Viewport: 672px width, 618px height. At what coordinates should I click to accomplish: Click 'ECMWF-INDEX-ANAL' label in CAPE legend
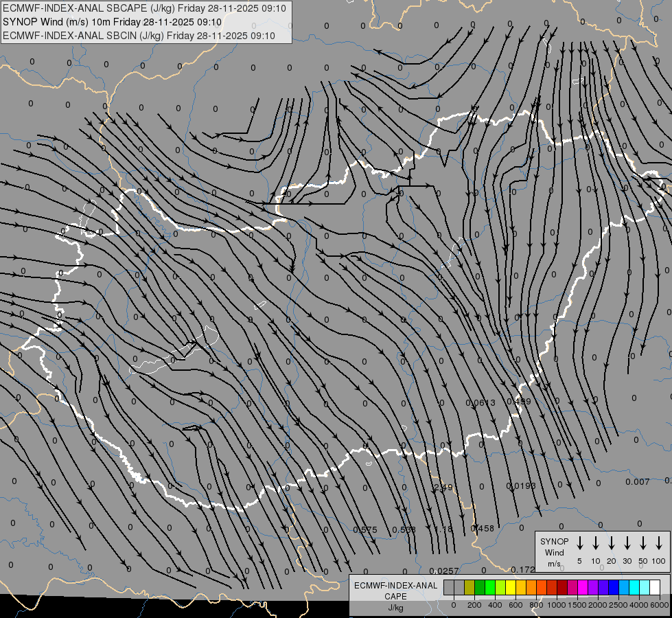(395, 586)
